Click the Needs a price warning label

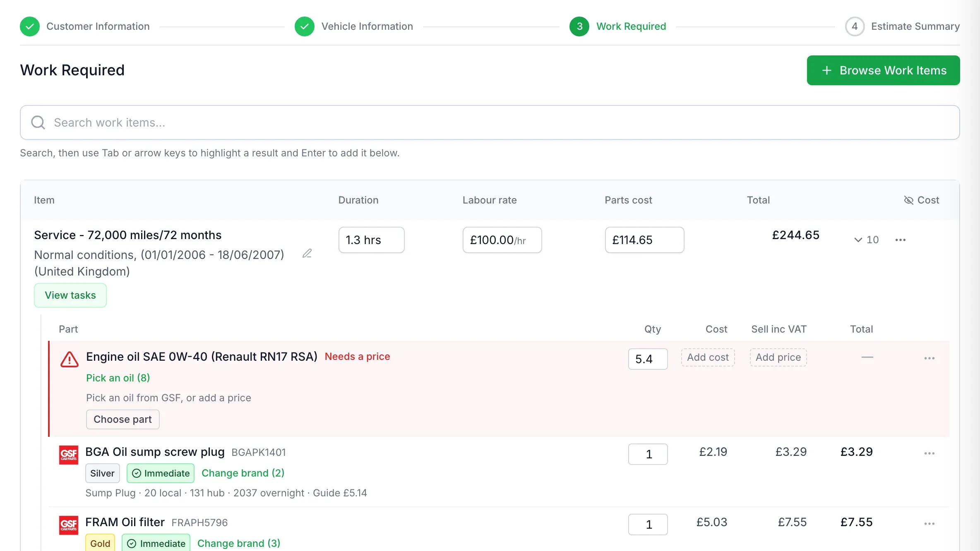point(358,357)
